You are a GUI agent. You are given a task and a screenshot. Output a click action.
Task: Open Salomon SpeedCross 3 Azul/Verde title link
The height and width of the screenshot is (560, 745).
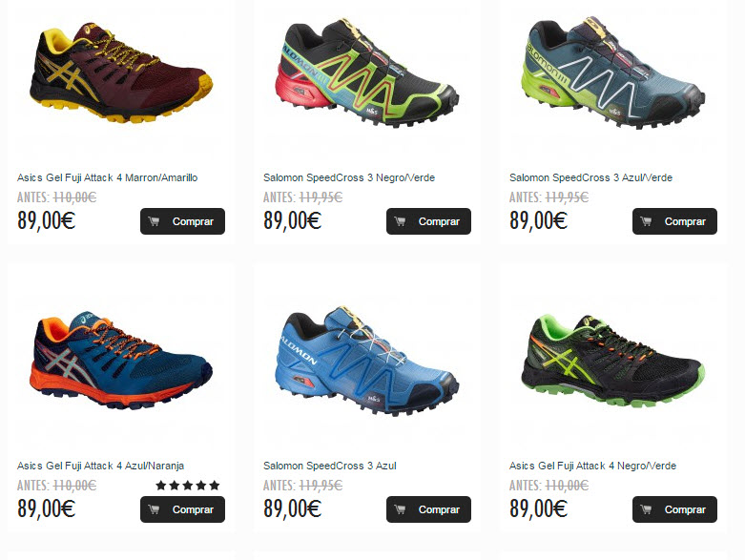click(591, 177)
